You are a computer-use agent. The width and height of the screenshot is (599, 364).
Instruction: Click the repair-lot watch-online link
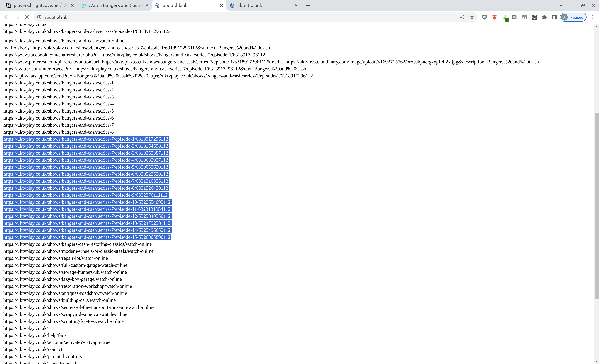[55, 258]
